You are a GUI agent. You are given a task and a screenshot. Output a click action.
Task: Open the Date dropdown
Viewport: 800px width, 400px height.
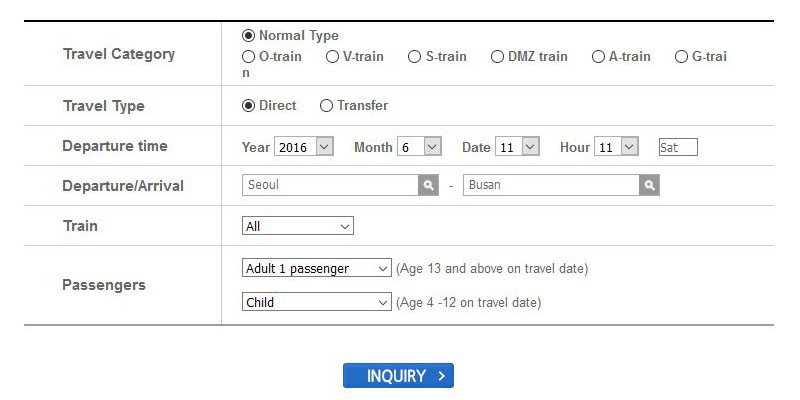[518, 147]
